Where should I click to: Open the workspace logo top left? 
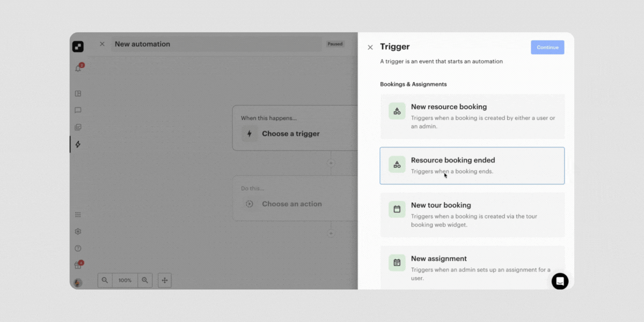(x=78, y=47)
